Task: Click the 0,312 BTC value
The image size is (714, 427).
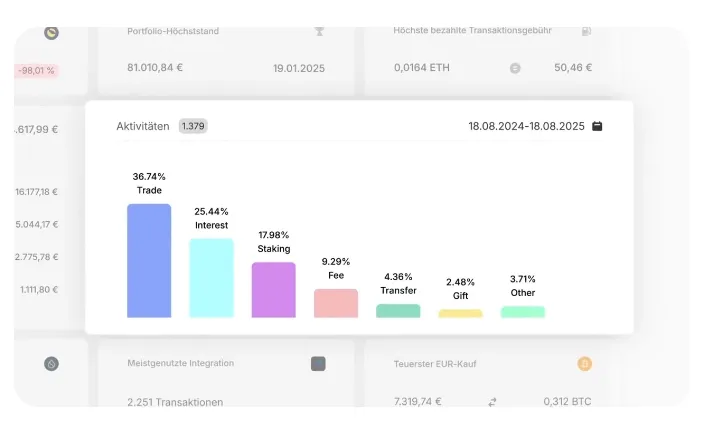Action: pos(567,402)
